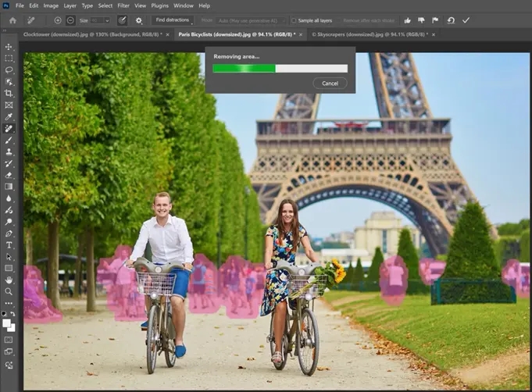This screenshot has height=392, width=532.
Task: Select the Lasso tool
Action: tap(9, 69)
